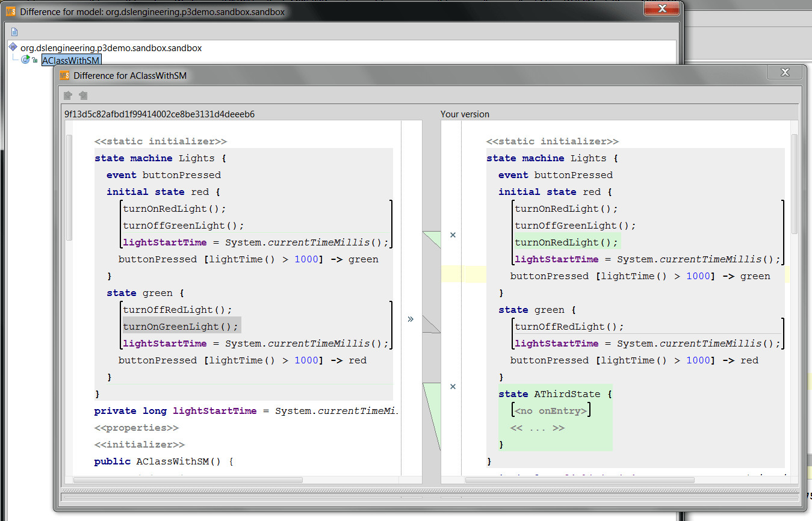Apply the turnOnGreenLight change with double-arrow icon
This screenshot has width=812, height=521.
[x=411, y=319]
